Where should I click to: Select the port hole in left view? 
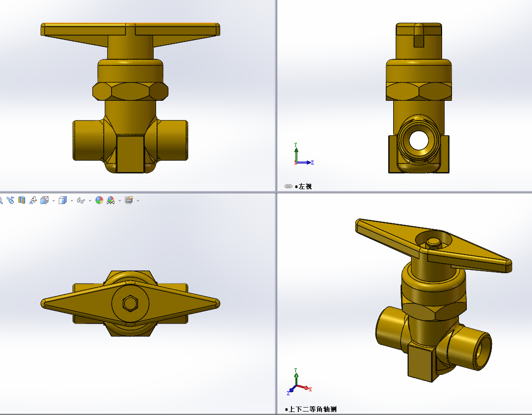[x=419, y=140]
